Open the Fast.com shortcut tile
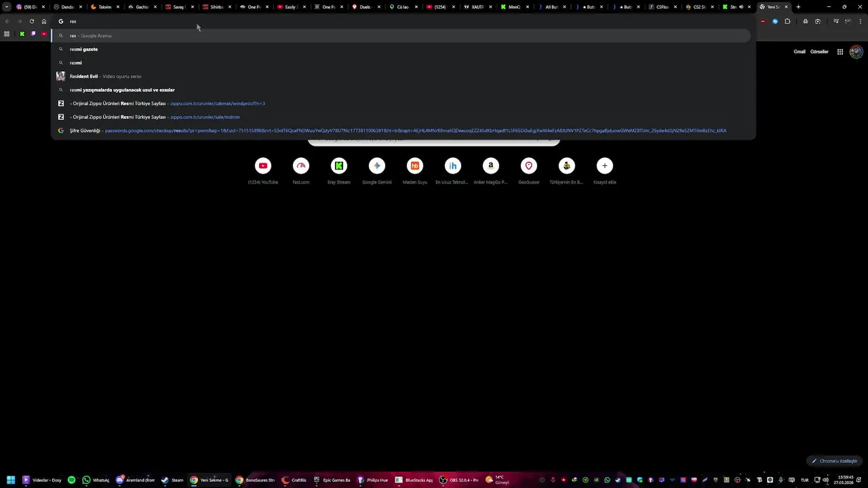The height and width of the screenshot is (488, 868). point(301,171)
